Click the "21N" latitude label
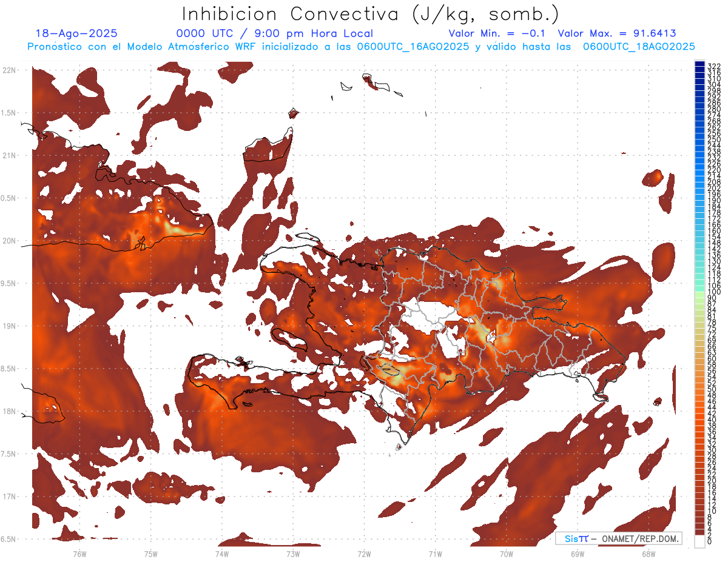This screenshot has height=562, width=728. point(9,156)
